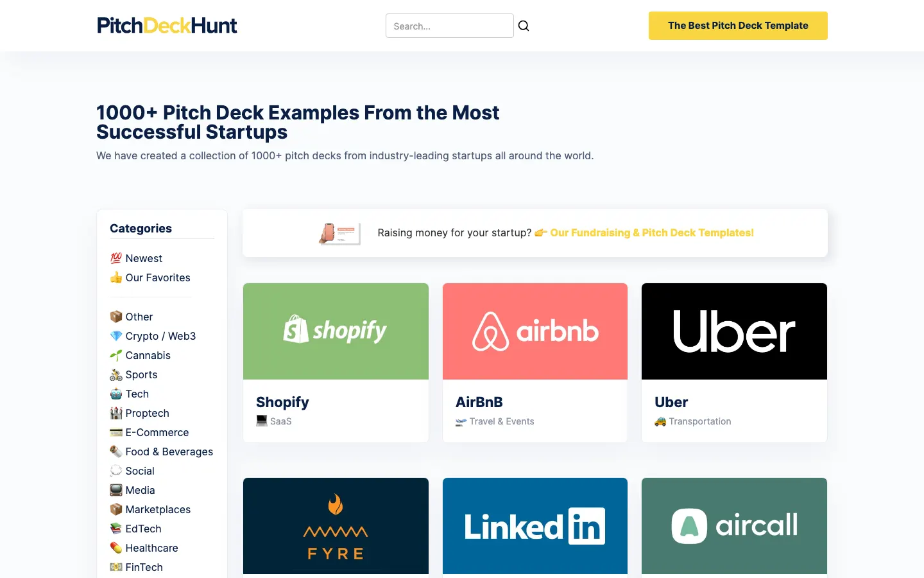Click the laptop icon next to SaaS
The width and height of the screenshot is (924, 578).
click(x=262, y=421)
